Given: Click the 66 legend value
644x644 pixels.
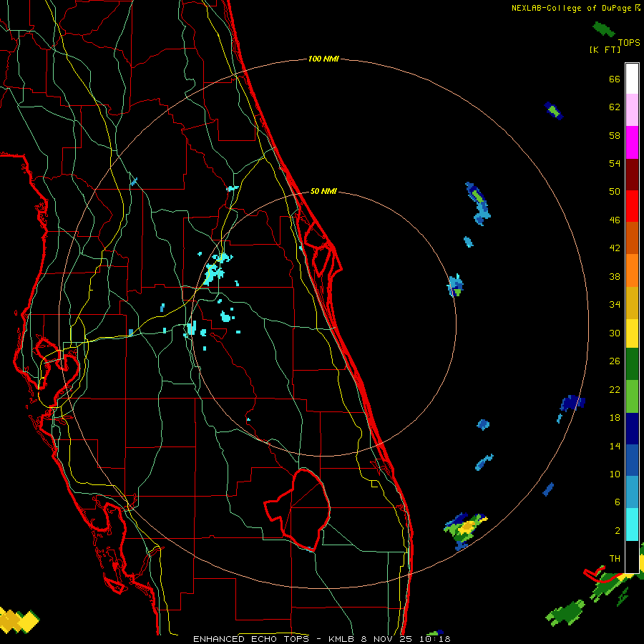Looking at the screenshot, I should pos(615,79).
